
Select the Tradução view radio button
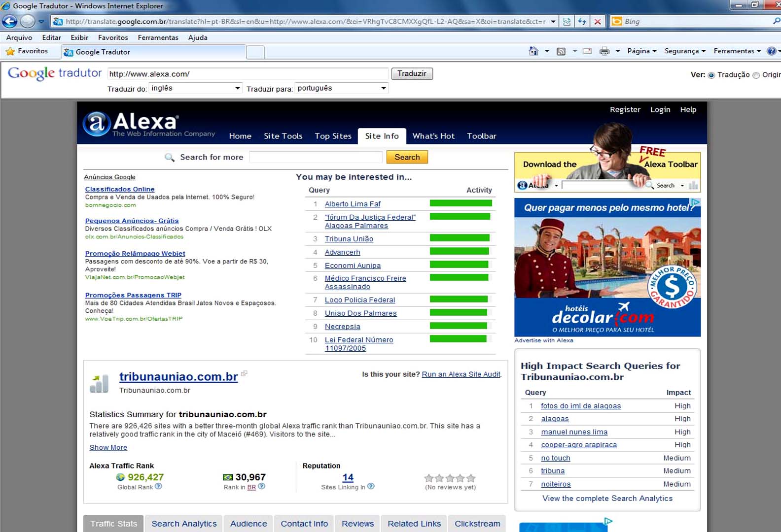pyautogui.click(x=711, y=75)
